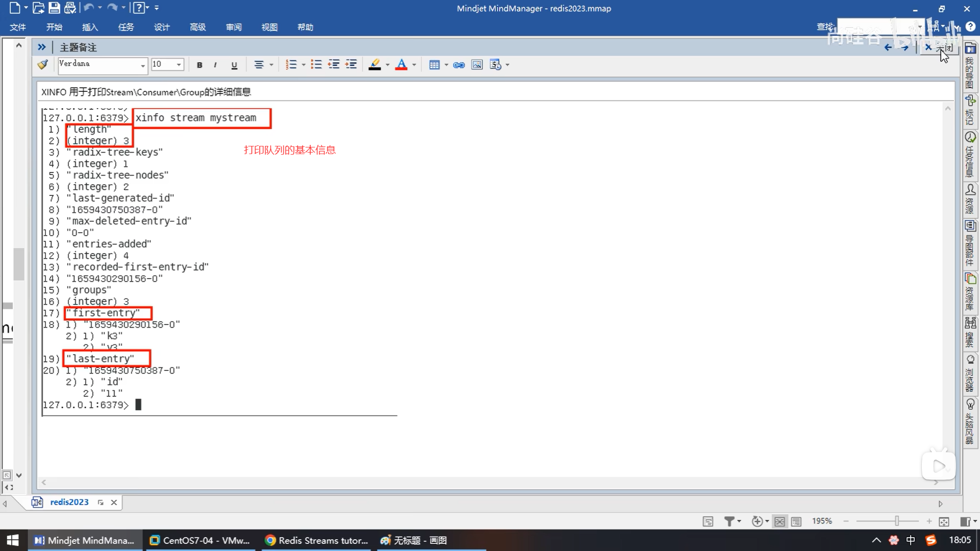The height and width of the screenshot is (551, 980).
Task: Open the 插入 menu tab
Action: (x=90, y=27)
